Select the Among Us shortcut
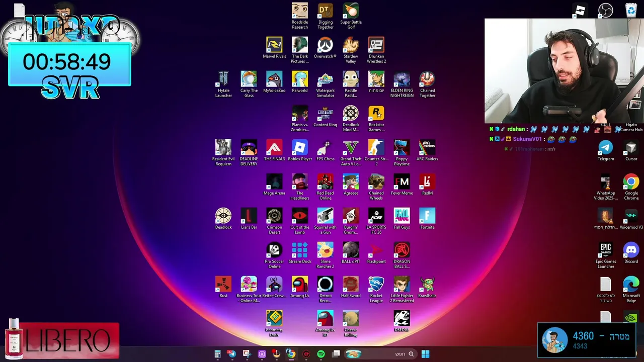This screenshot has width=644, height=362. 300,287
